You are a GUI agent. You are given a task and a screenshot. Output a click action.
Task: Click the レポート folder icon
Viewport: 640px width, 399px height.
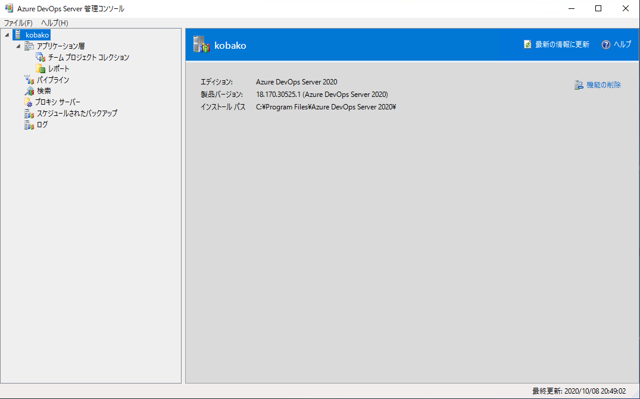(x=40, y=69)
